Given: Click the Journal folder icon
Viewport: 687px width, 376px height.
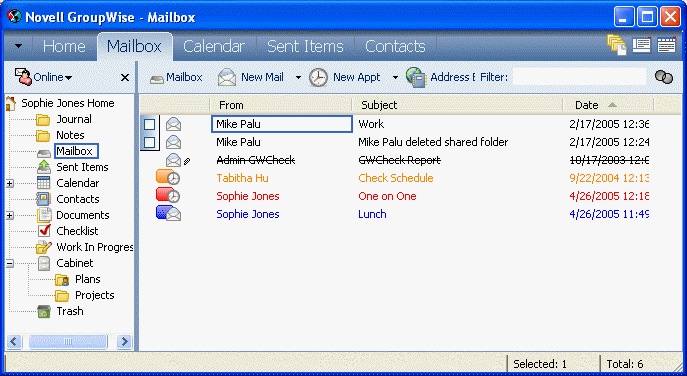Looking at the screenshot, I should point(43,119).
